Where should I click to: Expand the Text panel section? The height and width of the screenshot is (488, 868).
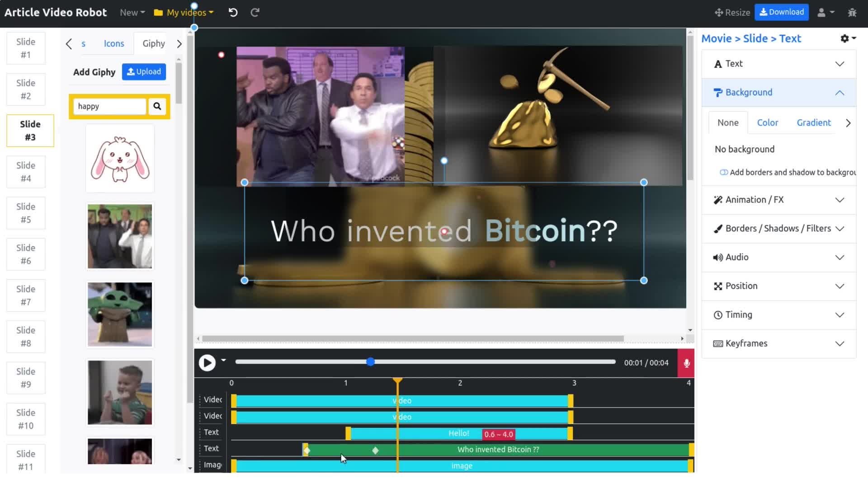click(x=840, y=64)
